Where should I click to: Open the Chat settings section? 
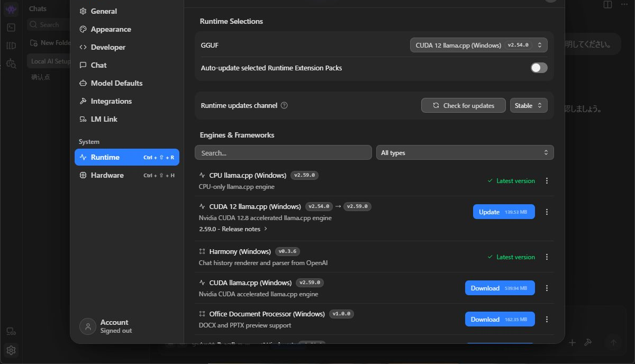(x=127, y=65)
